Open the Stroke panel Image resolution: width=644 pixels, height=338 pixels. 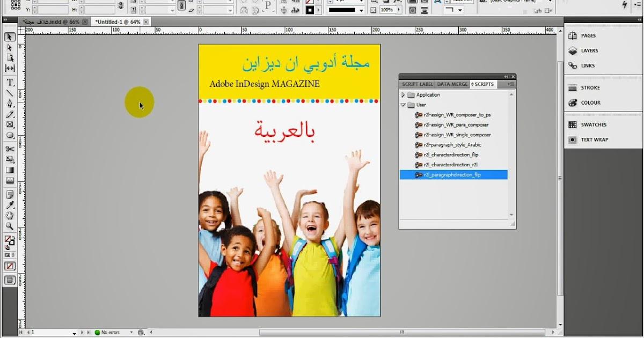(590, 87)
